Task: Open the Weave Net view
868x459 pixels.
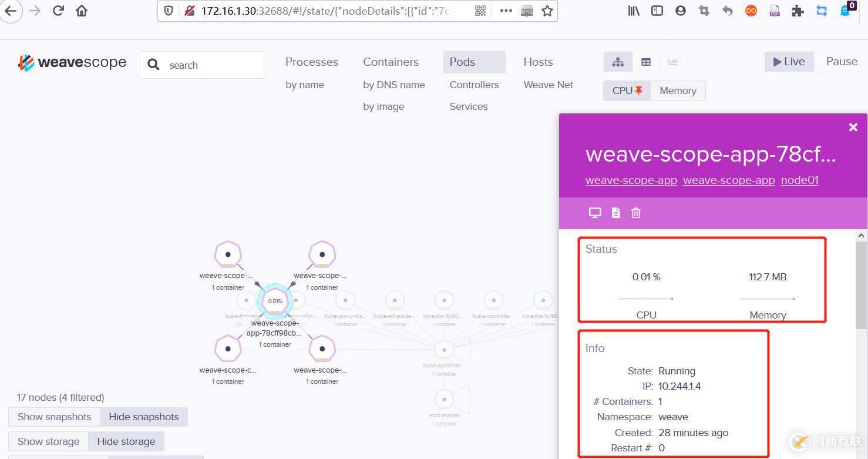Action: pyautogui.click(x=548, y=85)
